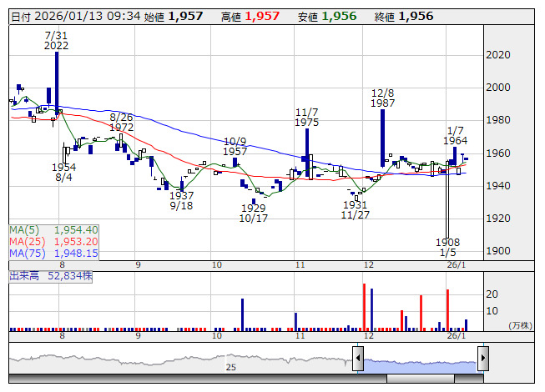This screenshot has height=392, width=545.
Task: Click the left range handle arrow
Action: click(358, 359)
